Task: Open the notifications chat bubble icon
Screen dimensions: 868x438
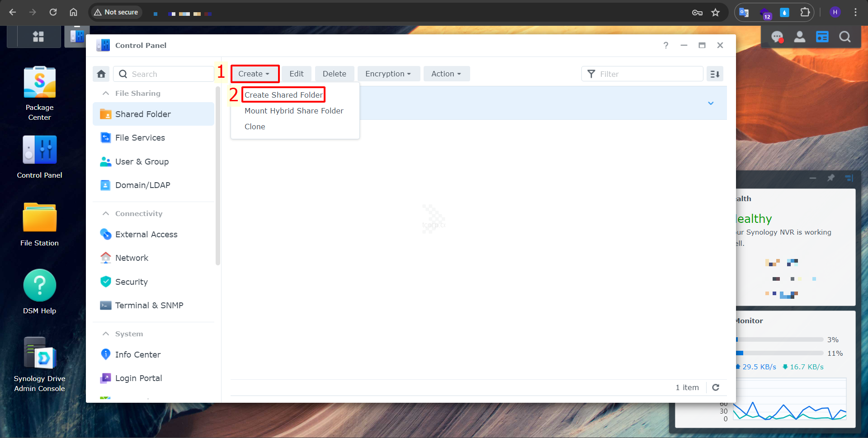Action: [777, 37]
